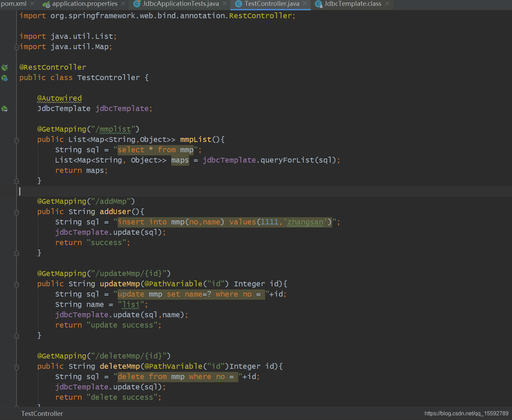Click the TestController.java tab class icon

[x=238, y=4]
